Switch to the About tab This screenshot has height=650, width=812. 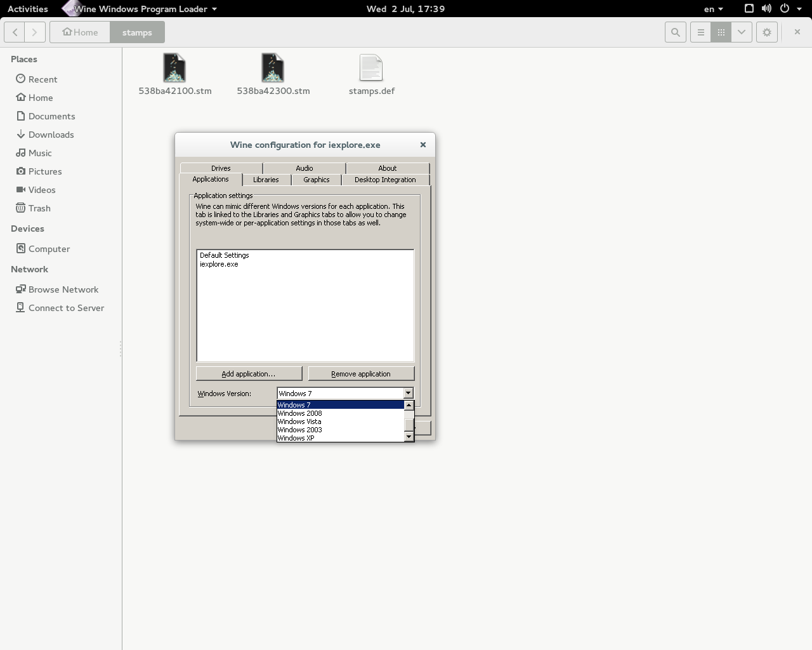click(x=388, y=168)
